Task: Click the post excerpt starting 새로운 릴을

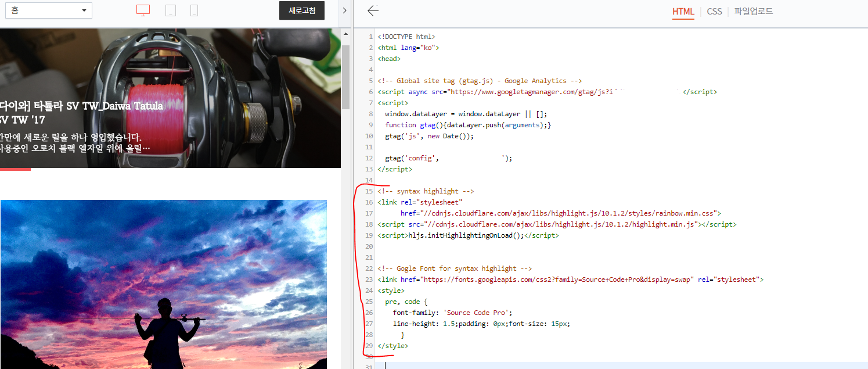Action: pyautogui.click(x=75, y=143)
